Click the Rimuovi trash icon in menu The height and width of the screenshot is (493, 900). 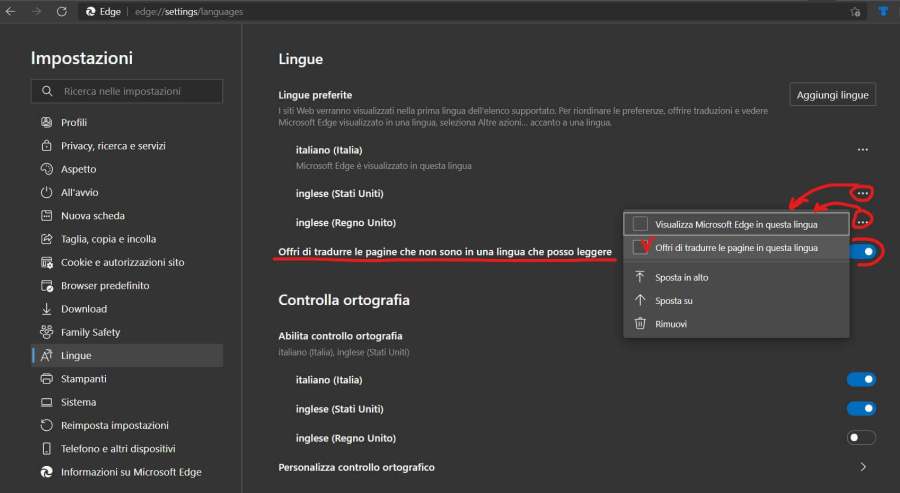640,323
